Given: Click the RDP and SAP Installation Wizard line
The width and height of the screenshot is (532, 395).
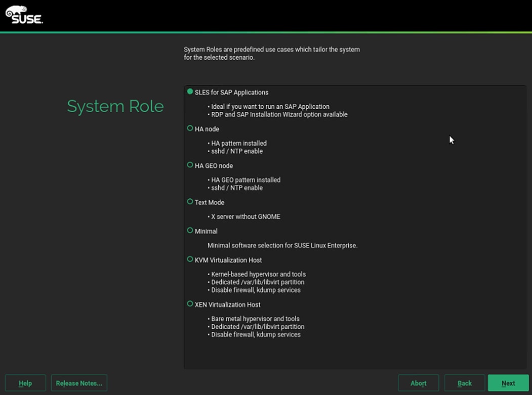Looking at the screenshot, I should [x=279, y=115].
